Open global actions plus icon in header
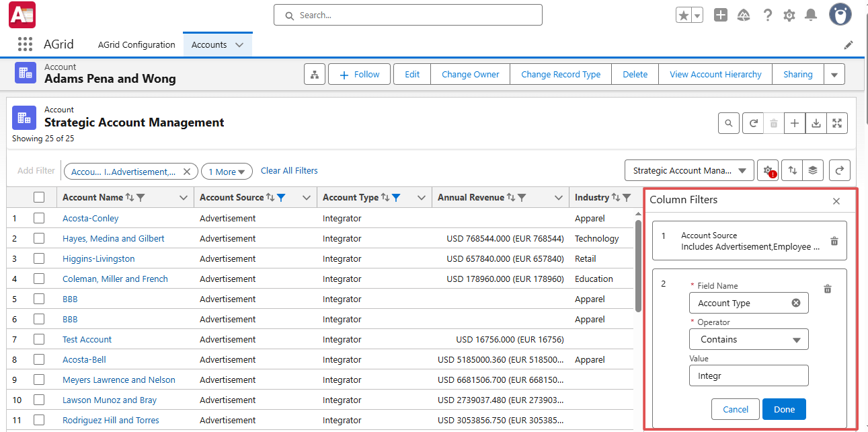Viewport: 868px width, 432px height. click(x=721, y=15)
